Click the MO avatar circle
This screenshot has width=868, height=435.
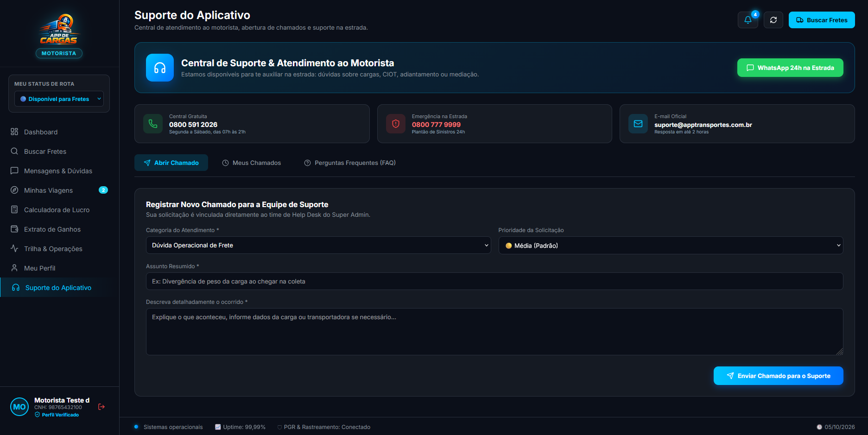point(19,407)
